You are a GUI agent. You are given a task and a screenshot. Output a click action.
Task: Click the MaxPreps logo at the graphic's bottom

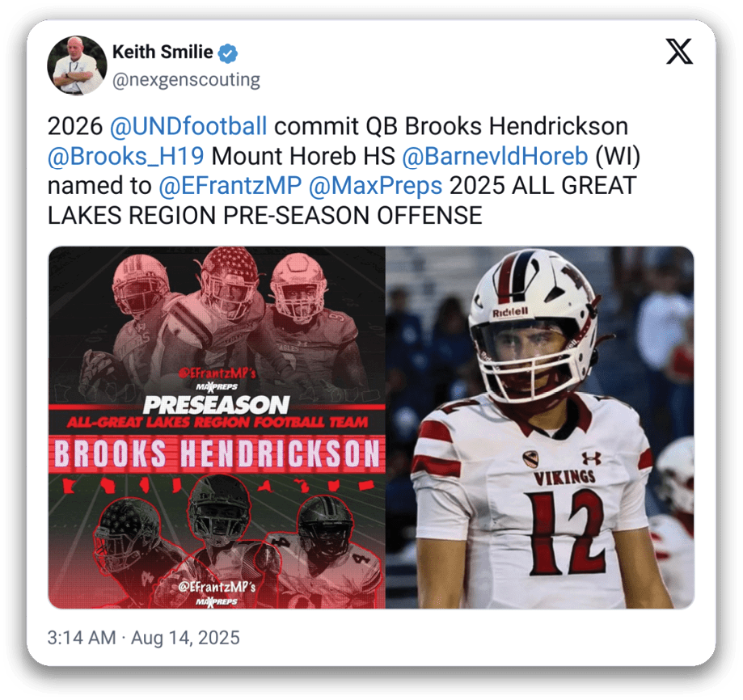[x=217, y=601]
